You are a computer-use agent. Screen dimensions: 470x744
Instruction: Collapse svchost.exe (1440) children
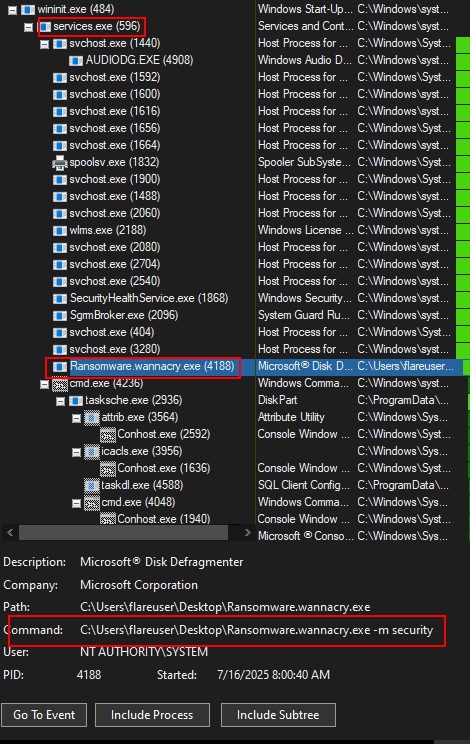point(45,44)
